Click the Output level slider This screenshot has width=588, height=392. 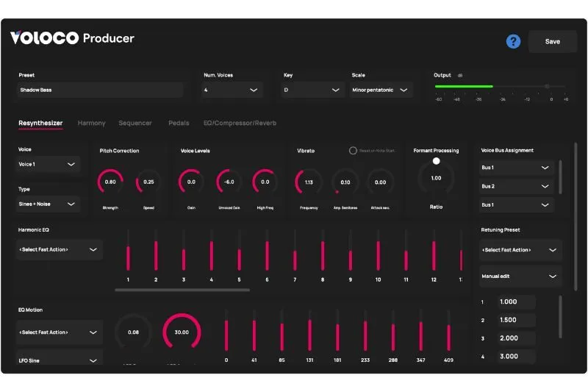point(501,86)
